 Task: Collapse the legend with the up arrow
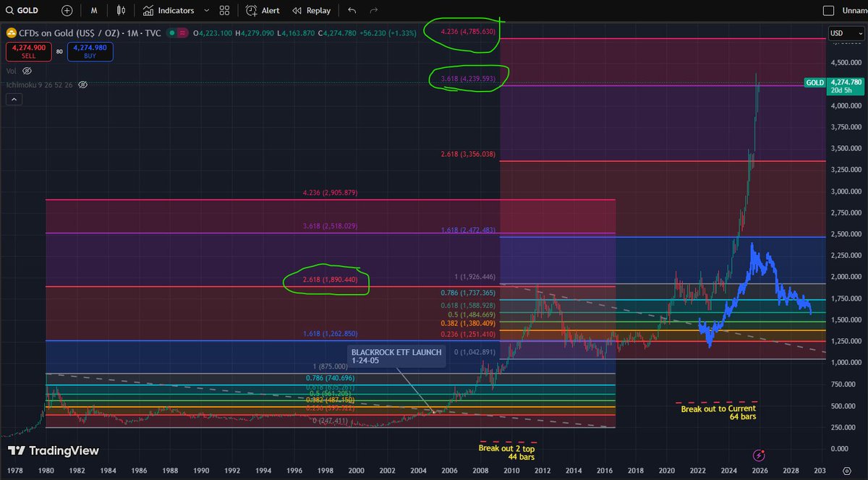pos(14,98)
